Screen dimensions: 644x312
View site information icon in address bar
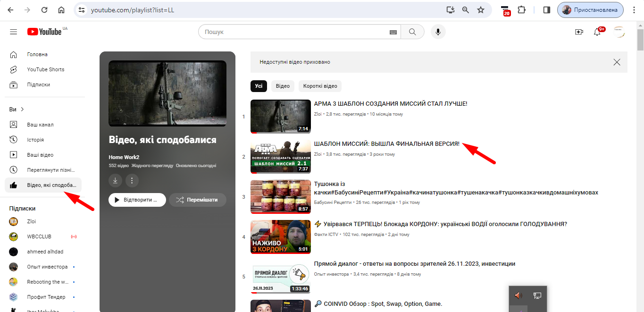click(x=82, y=10)
